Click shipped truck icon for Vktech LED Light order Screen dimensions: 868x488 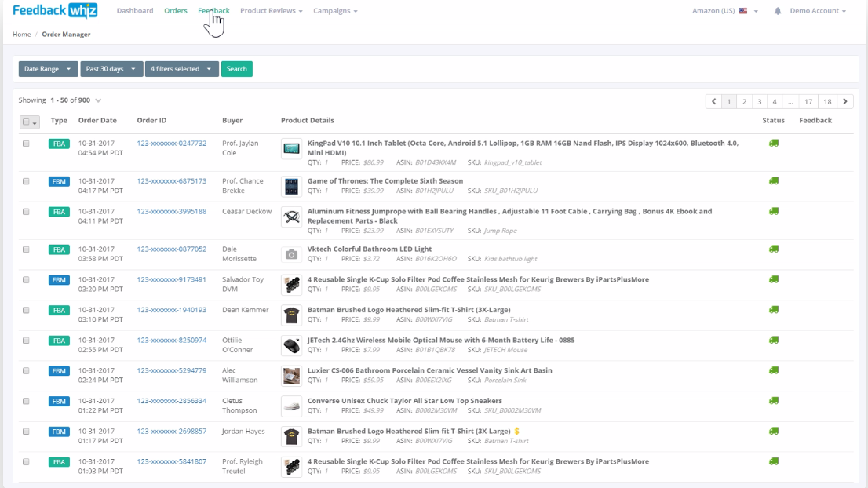[x=774, y=249]
